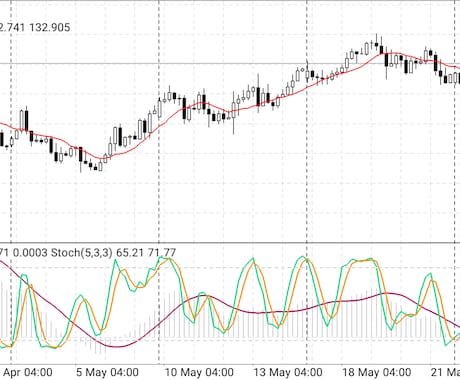The image size is (460, 380).
Task: Click the Apr 04:00 time label
Action: [28, 372]
